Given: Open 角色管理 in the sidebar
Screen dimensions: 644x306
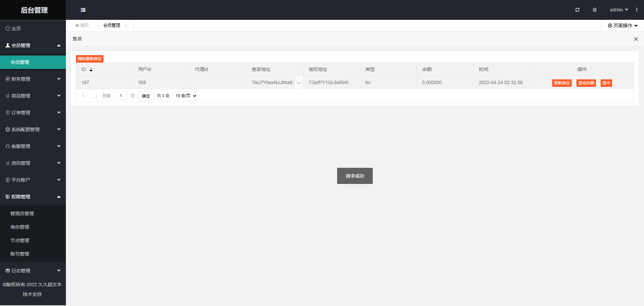Looking at the screenshot, I should coord(33,227).
